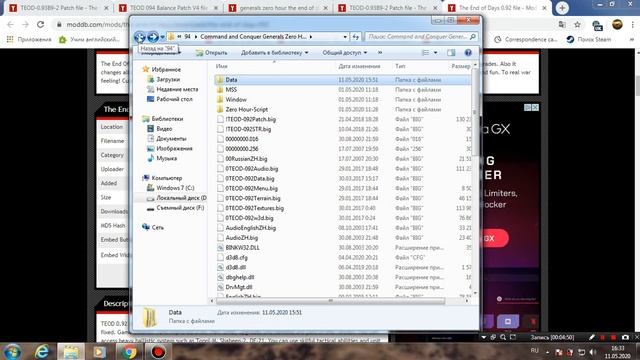The height and width of the screenshot is (360, 640).
Task: Click the red recorder taskbar icon
Action: coord(158,351)
